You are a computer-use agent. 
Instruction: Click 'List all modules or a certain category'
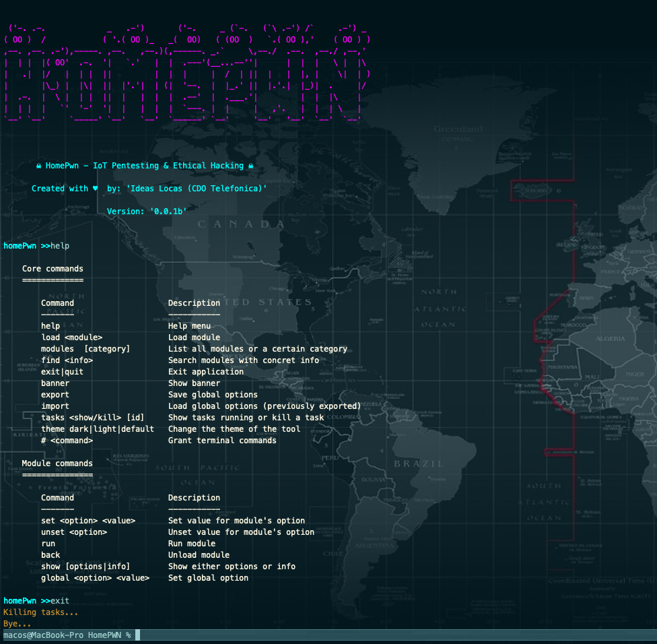tap(258, 349)
